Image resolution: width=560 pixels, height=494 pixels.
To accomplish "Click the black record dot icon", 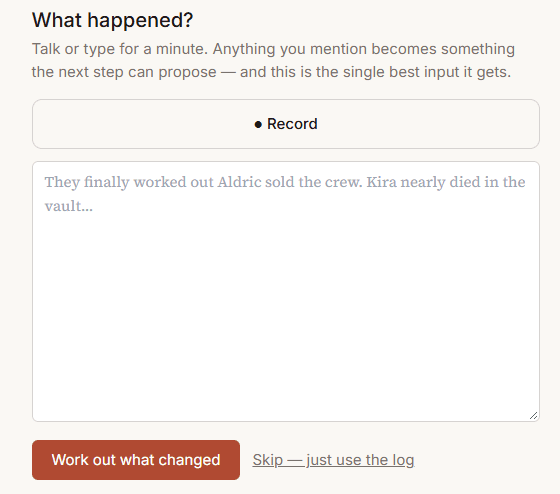I will click(258, 125).
